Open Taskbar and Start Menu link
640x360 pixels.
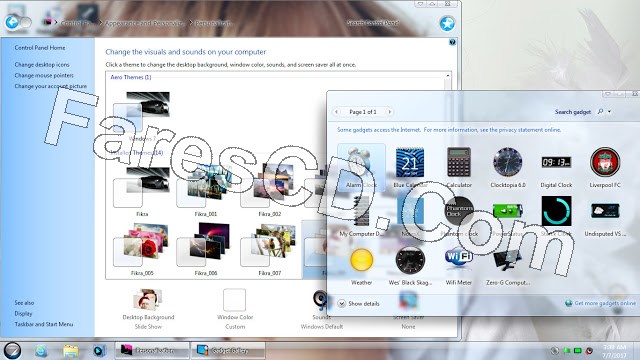pos(44,324)
